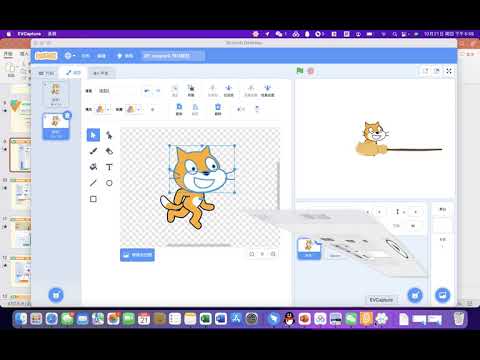Delete the selected shape with trash icon
This screenshot has height=360, width=480.
218,109
